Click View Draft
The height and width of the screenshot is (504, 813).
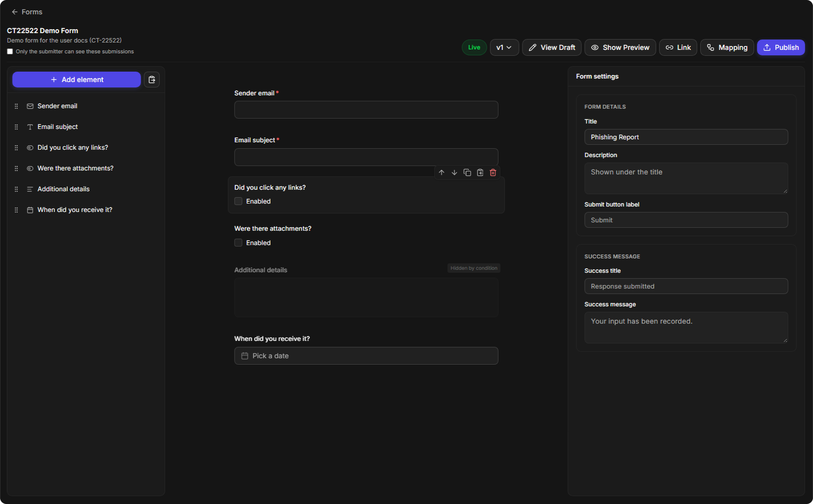(x=552, y=47)
